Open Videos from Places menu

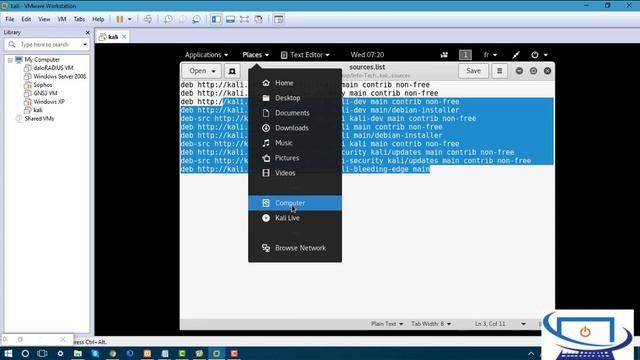click(x=295, y=173)
